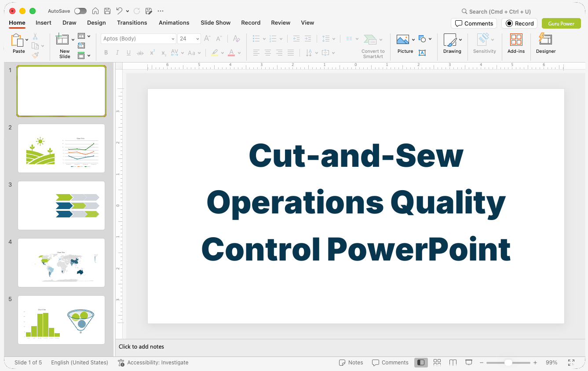Open the Insert tab
Image resolution: width=588 pixels, height=371 pixels.
[44, 22]
